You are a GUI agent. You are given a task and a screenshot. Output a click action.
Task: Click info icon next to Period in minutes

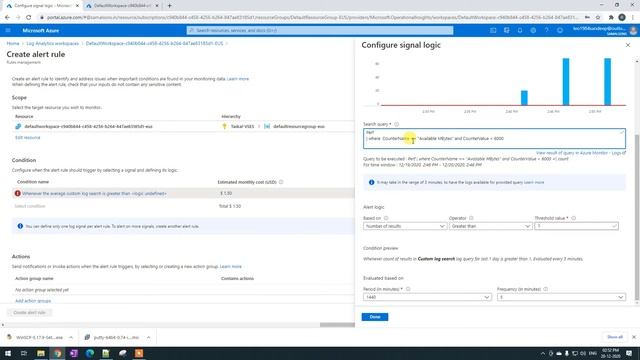coord(408,289)
